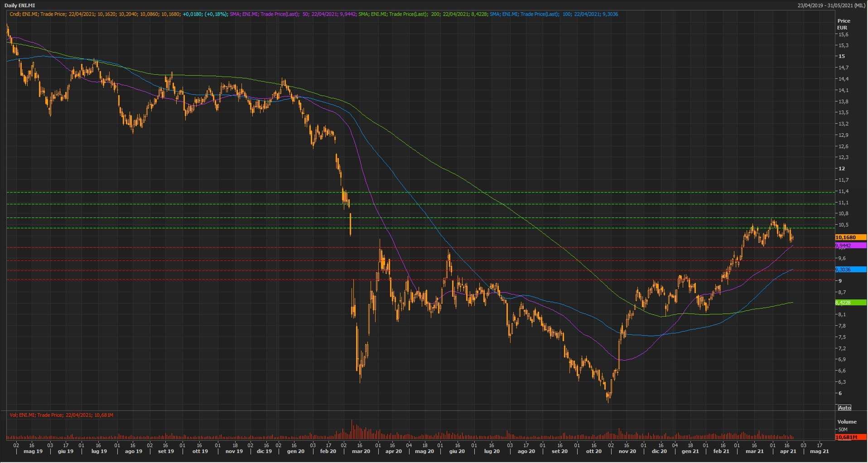Click the 12 level on price axis
The image size is (868, 463).
tap(842, 169)
